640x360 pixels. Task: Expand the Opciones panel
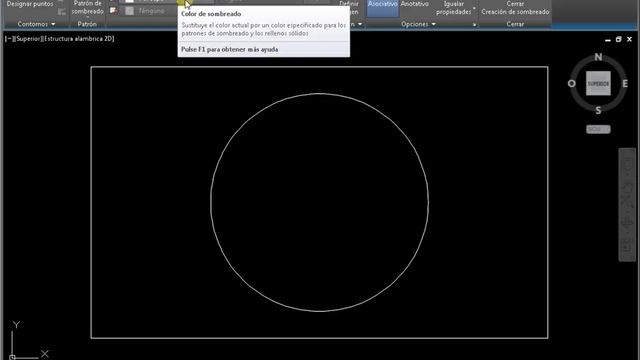(x=418, y=24)
